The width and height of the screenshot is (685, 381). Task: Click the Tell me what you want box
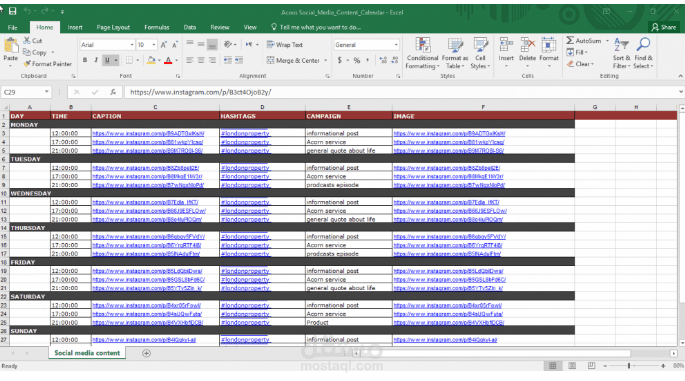pyautogui.click(x=316, y=27)
